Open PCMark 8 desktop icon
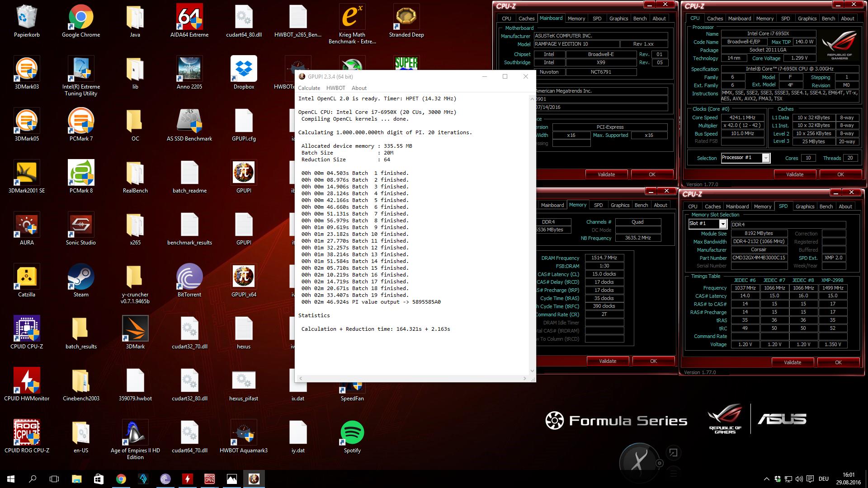Screen dimensions: 868x488 (x=81, y=177)
